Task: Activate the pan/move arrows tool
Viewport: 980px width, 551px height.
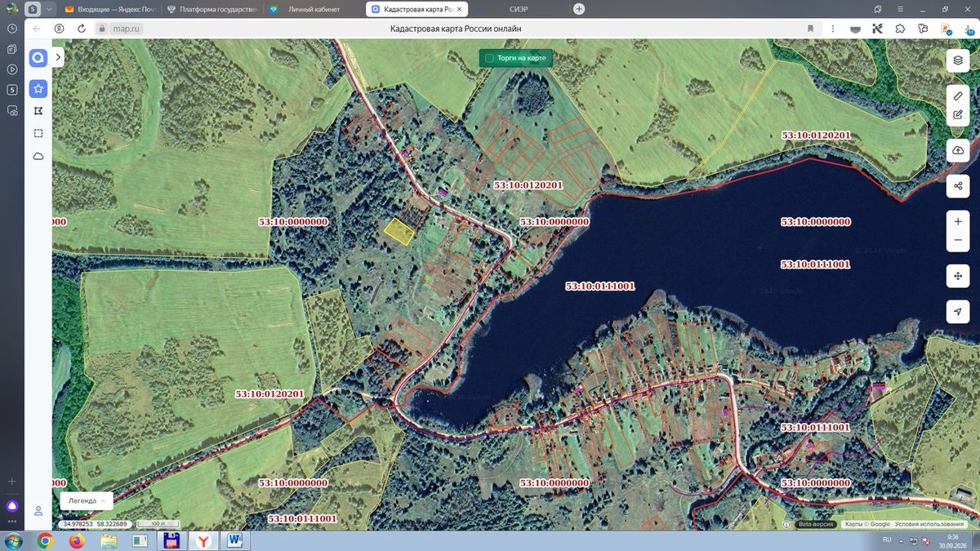Action: (x=958, y=277)
